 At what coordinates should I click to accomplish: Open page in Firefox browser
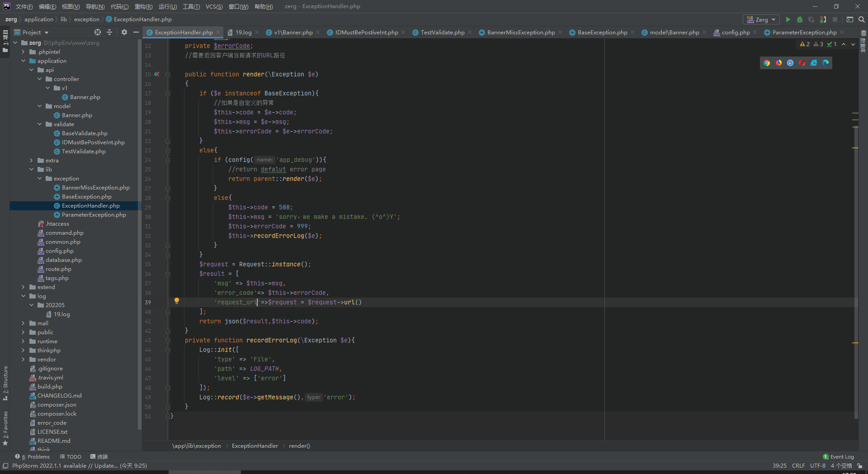click(778, 63)
